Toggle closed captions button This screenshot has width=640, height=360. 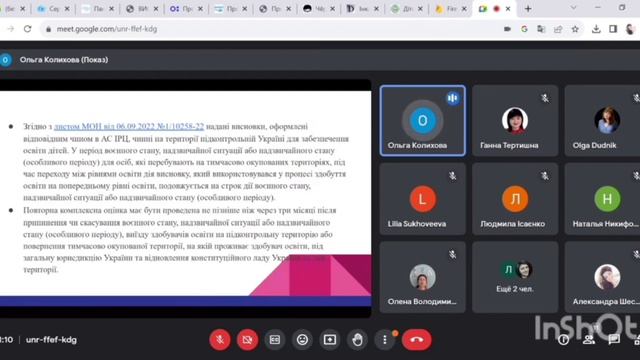(x=275, y=340)
